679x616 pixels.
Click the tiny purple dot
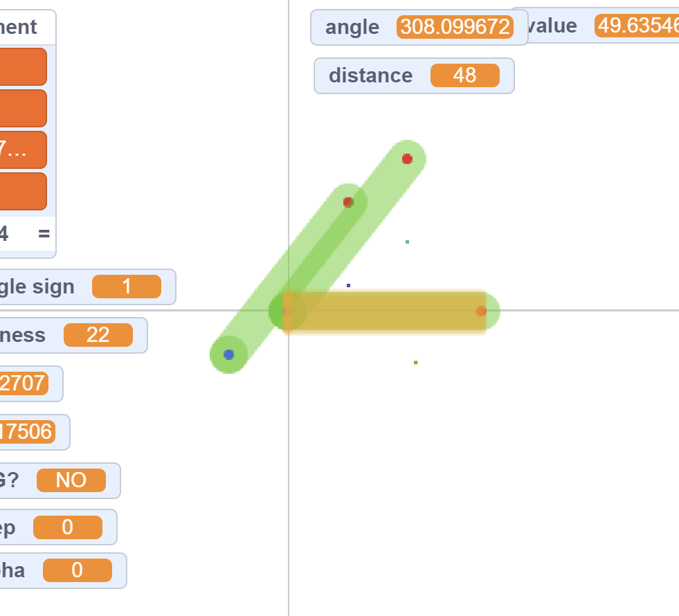click(348, 285)
